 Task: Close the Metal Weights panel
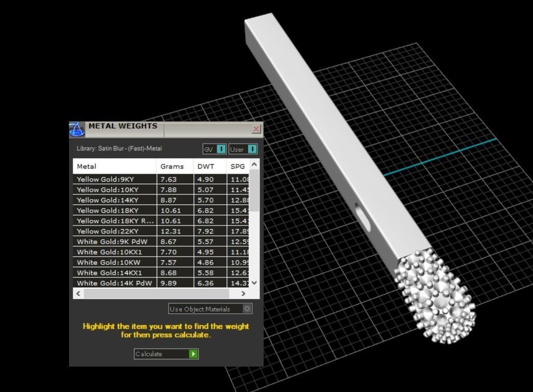pyautogui.click(x=256, y=129)
